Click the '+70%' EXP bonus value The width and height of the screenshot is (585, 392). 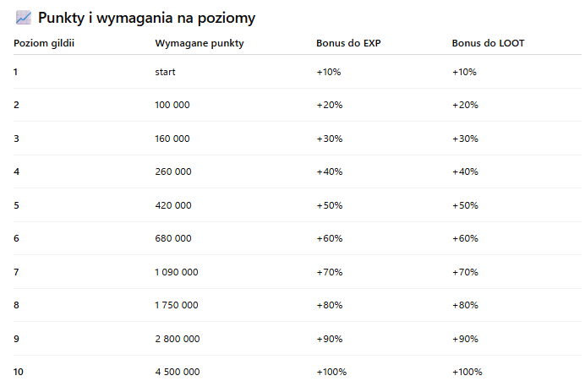[329, 272]
